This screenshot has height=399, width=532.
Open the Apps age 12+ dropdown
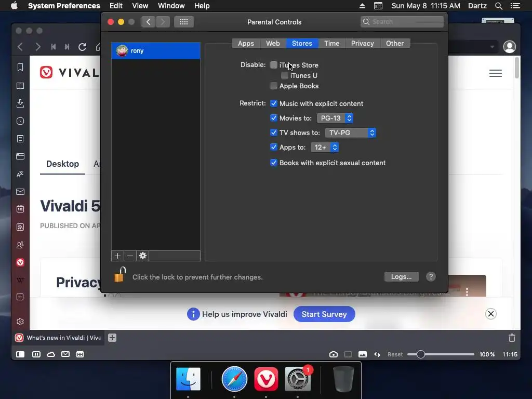[324, 147]
